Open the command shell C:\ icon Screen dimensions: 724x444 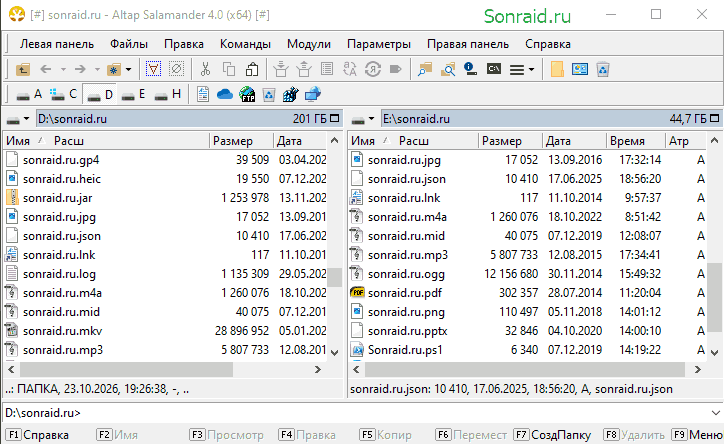(x=494, y=69)
